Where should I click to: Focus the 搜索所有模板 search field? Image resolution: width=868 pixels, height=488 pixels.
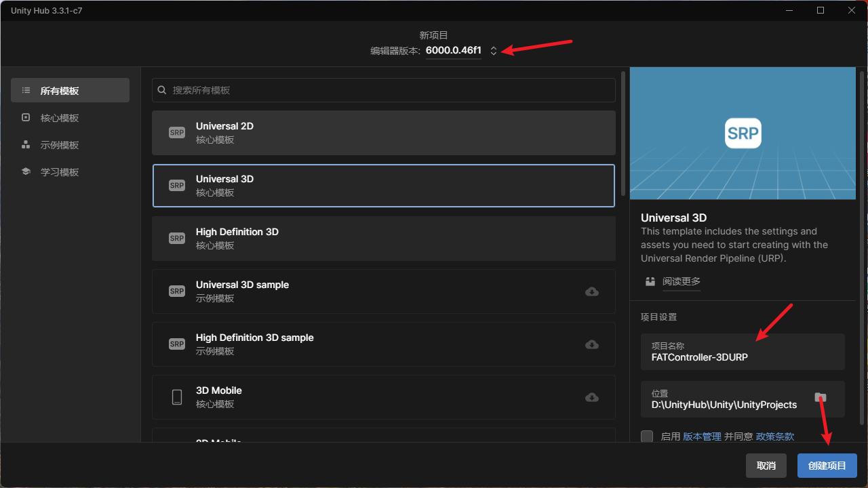tap(384, 90)
